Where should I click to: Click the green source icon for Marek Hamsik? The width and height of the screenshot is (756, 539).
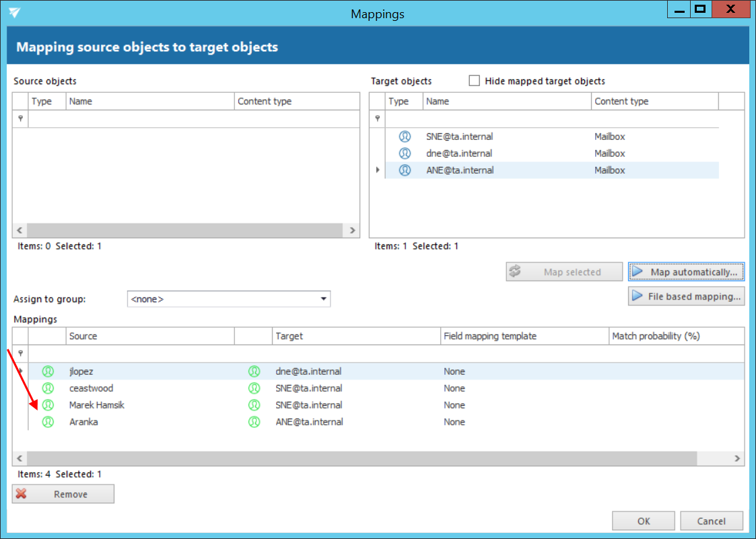pos(48,405)
